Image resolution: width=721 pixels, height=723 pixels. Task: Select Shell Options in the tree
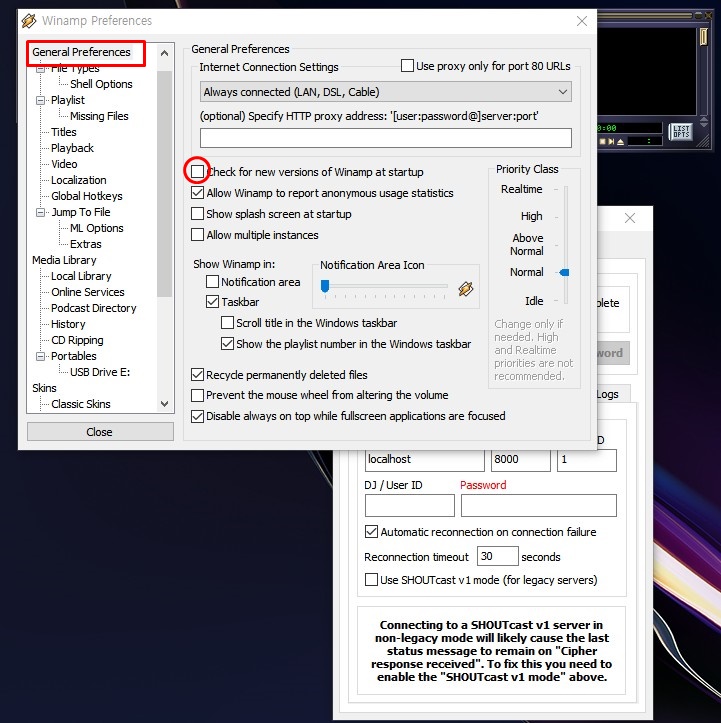click(x=101, y=84)
